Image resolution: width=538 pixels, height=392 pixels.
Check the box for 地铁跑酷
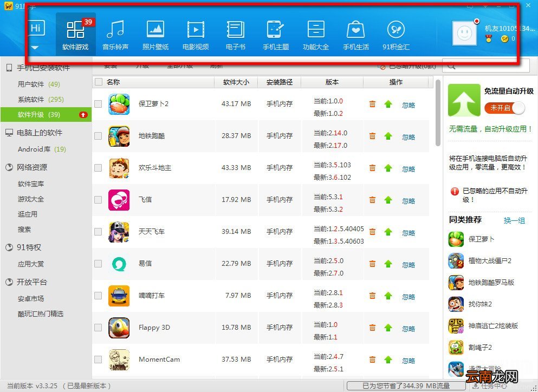tap(98, 136)
